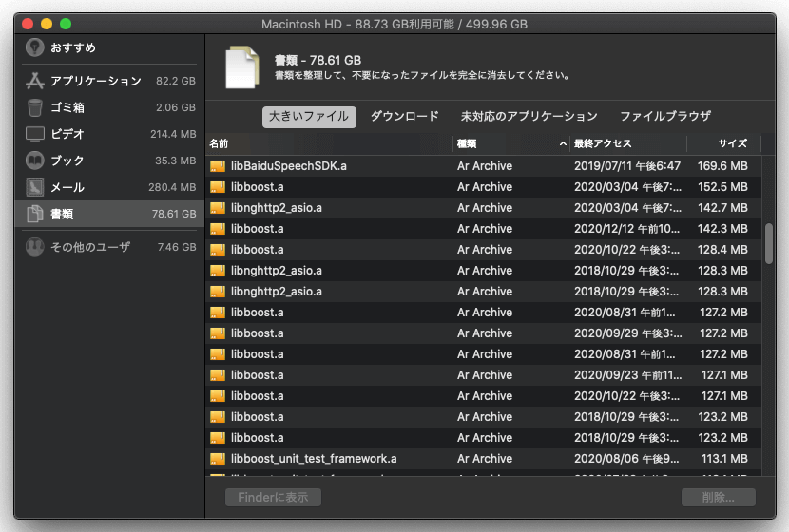789x532 pixels.
Task: Click the archive icon beside libboost_unit_test_framework.a
Action: tap(218, 459)
